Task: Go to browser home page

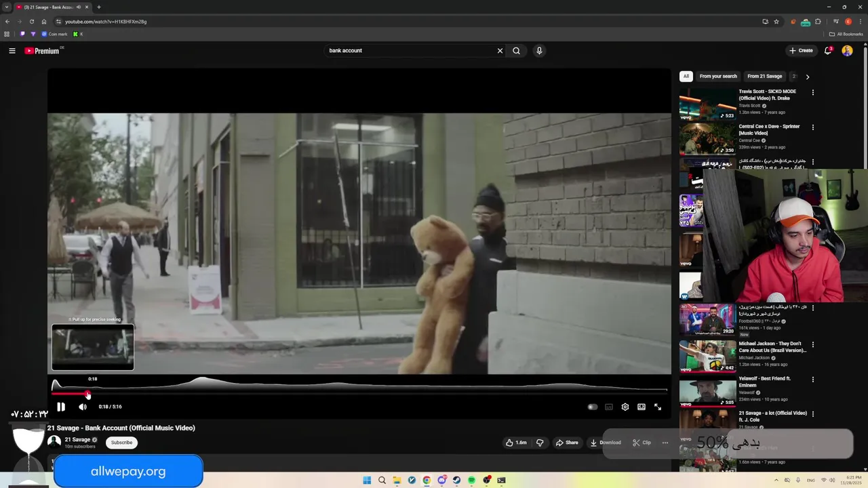Action: click(44, 22)
